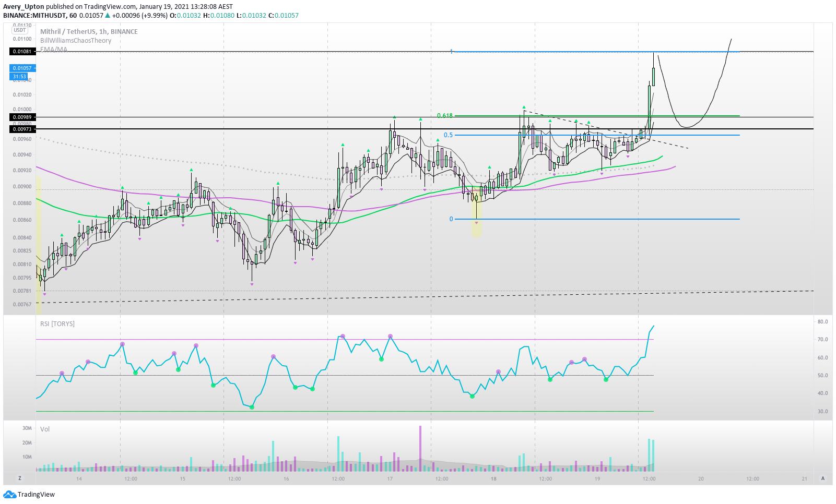
Task: Toggle the Z timezone button
Action: tap(20, 478)
